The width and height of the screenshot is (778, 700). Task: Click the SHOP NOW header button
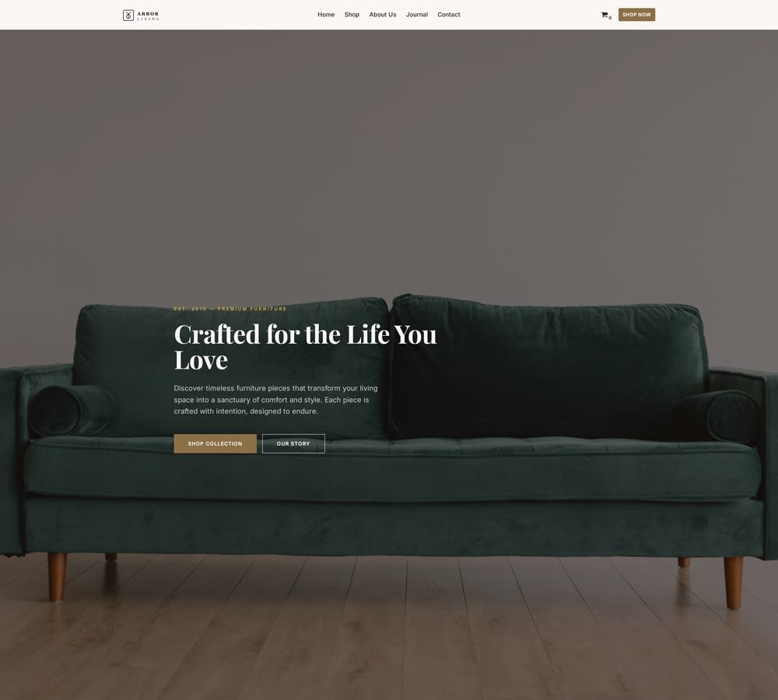[x=636, y=15]
